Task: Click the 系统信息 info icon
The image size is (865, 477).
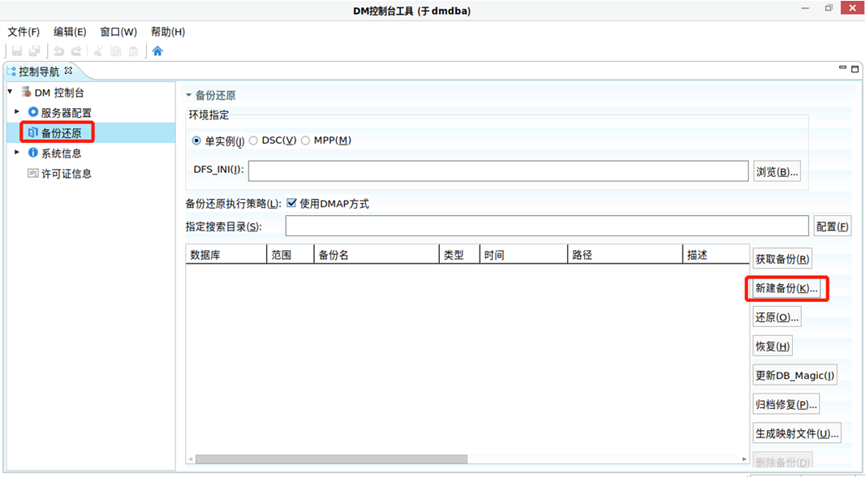Action: (33, 152)
